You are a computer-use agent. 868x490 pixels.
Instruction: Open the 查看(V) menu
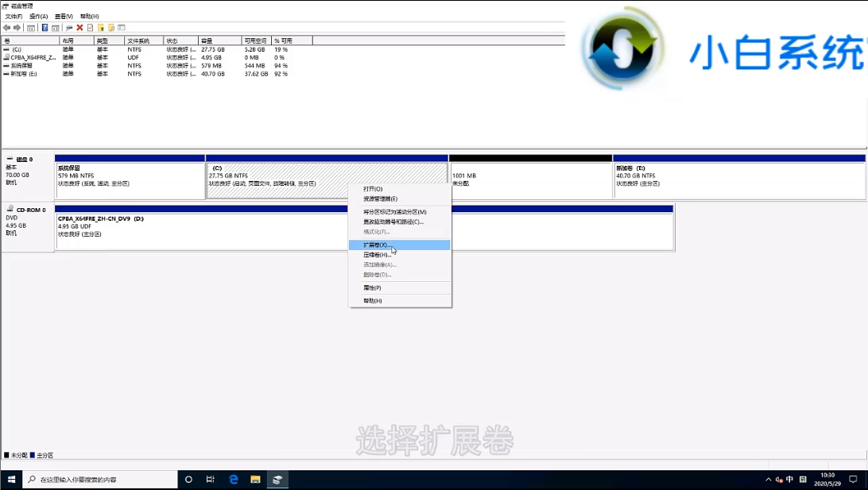click(64, 16)
